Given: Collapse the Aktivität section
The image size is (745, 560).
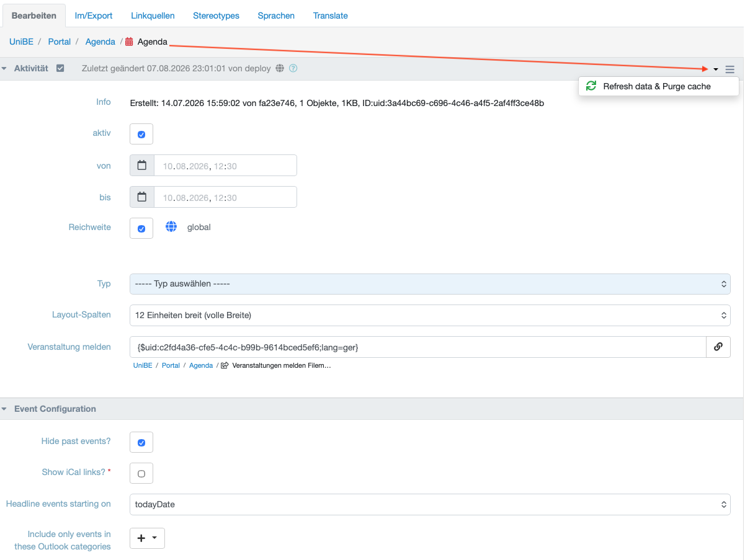Looking at the screenshot, I should pyautogui.click(x=4, y=69).
